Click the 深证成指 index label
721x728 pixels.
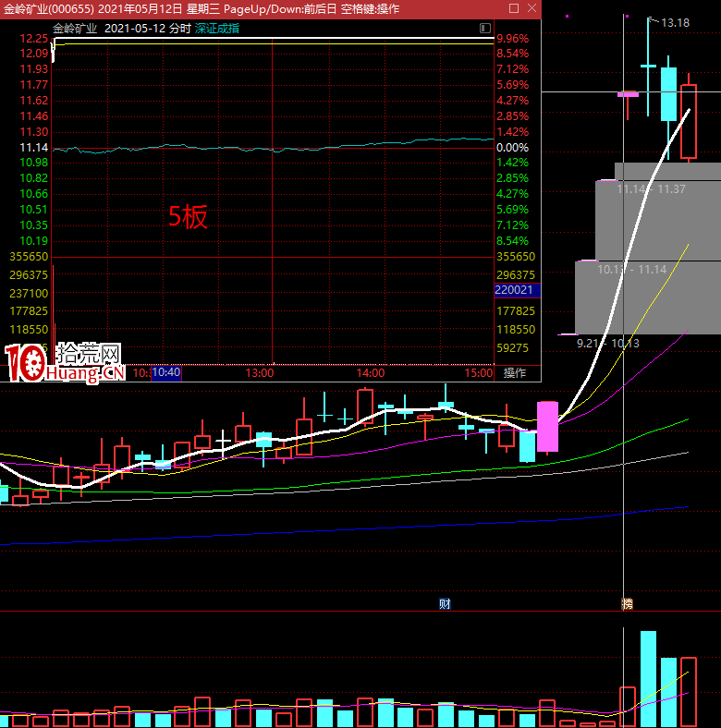point(217,29)
